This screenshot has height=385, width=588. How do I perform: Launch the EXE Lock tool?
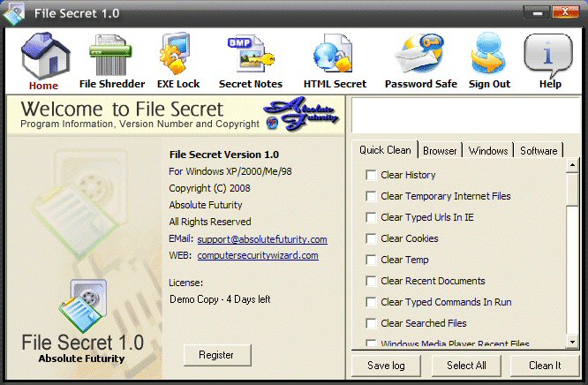[x=178, y=61]
